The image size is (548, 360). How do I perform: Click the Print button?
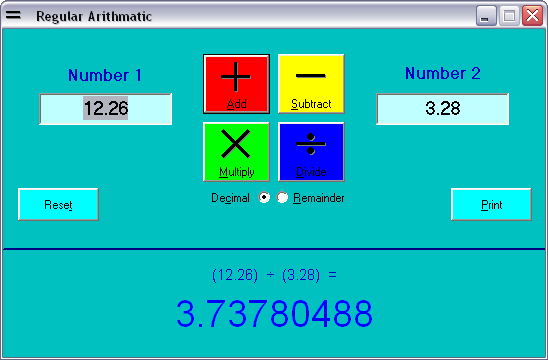pos(491,204)
